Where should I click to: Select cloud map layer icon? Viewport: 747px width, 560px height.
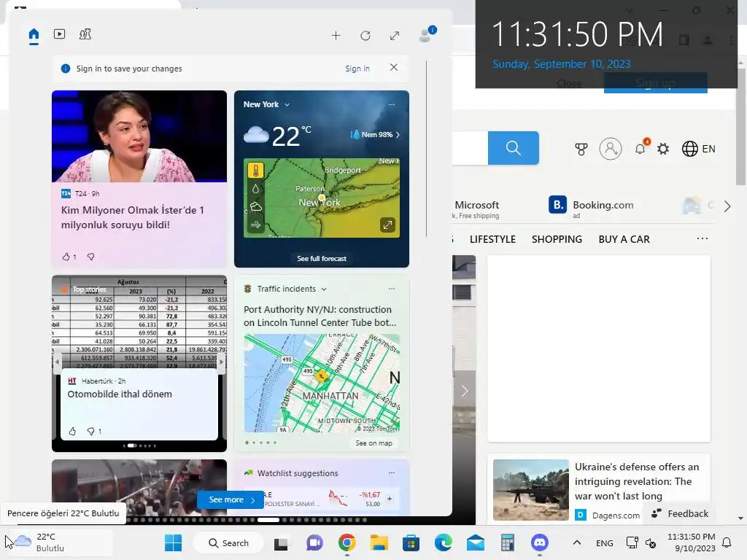(x=256, y=206)
